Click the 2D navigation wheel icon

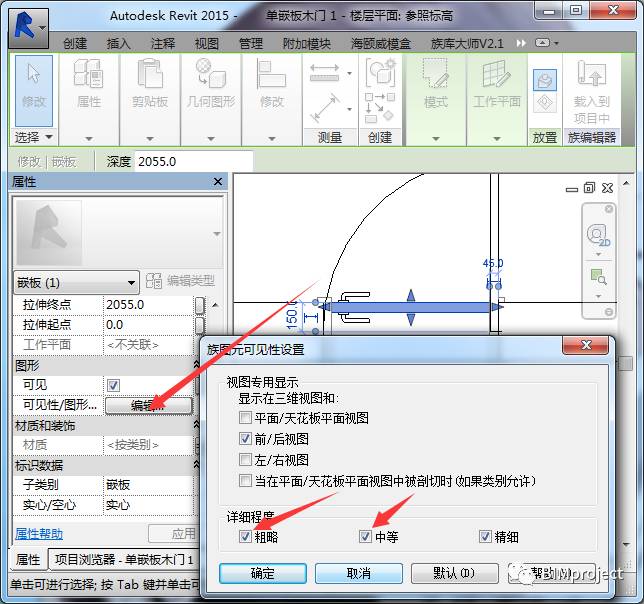[x=598, y=235]
